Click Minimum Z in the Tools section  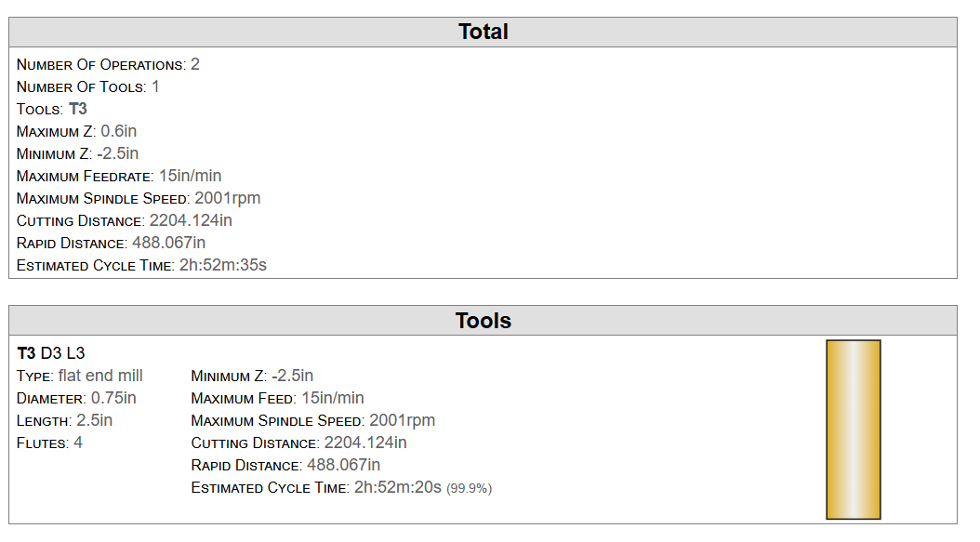[x=251, y=376]
